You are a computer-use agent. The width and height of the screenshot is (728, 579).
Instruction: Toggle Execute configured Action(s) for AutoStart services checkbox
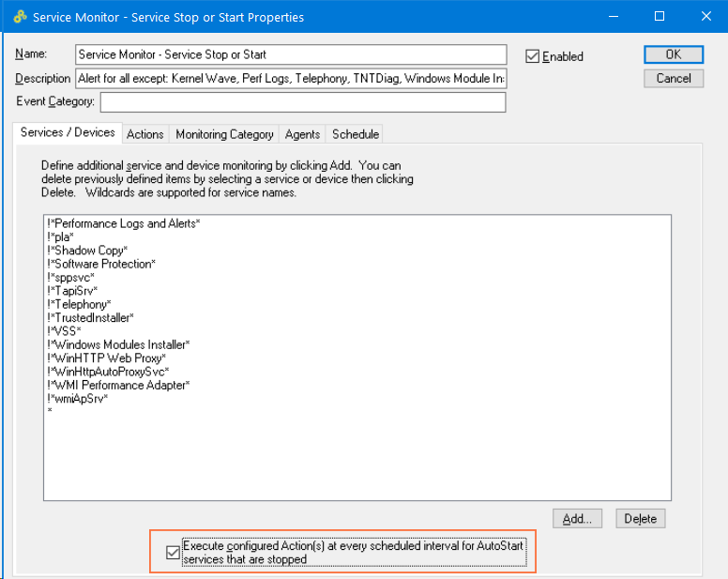point(173,553)
